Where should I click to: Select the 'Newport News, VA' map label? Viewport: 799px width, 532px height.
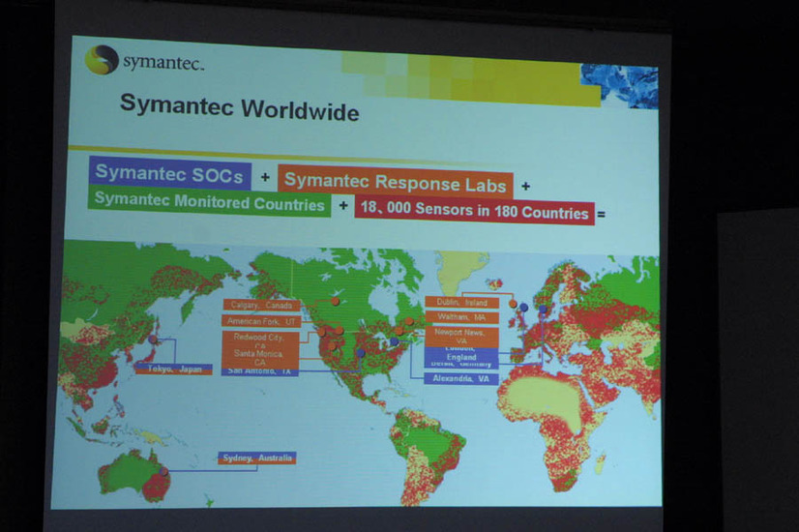tap(461, 337)
